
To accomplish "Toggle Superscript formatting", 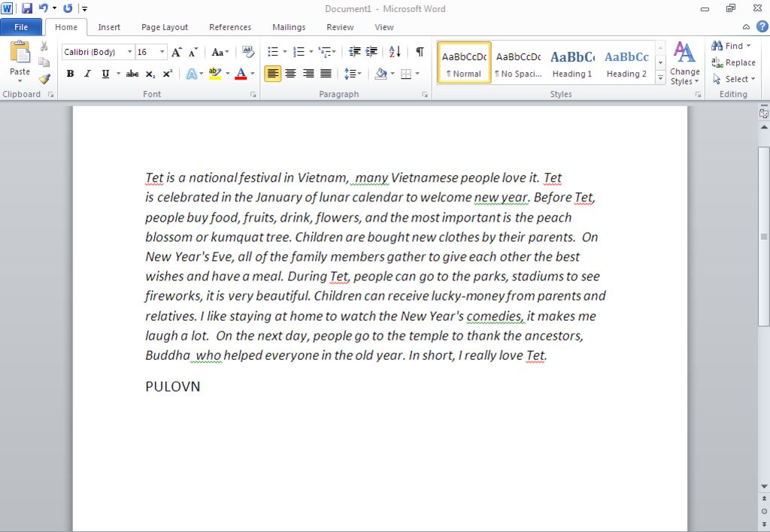I will pos(168,74).
